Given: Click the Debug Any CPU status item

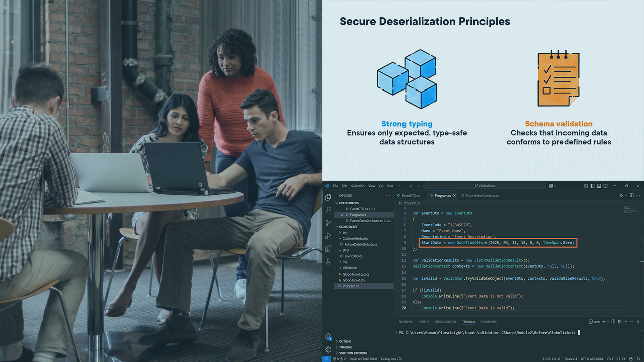Looking at the screenshot, I should pyautogui.click(x=392, y=359).
